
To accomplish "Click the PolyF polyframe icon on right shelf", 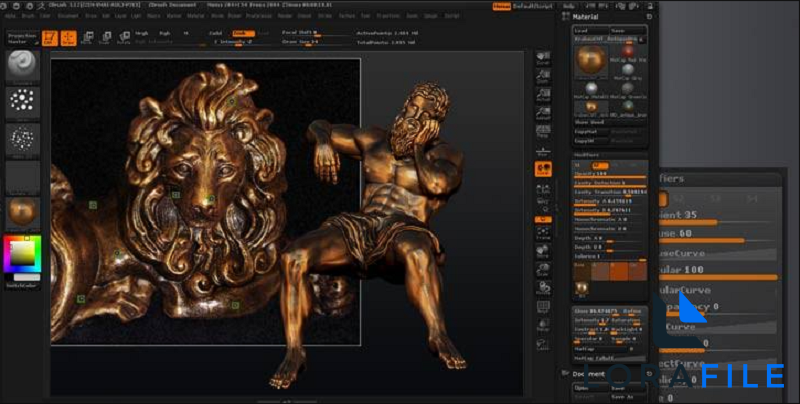I will point(543,307).
